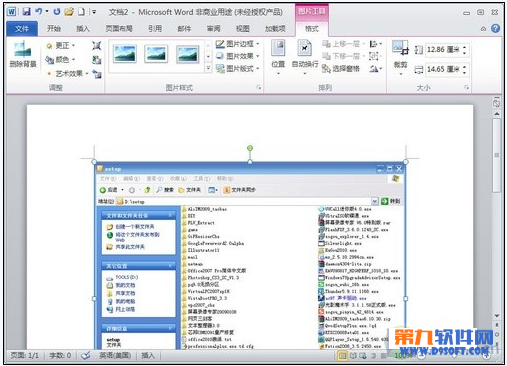Open the undo history dropdown arrow
This screenshot has width=507, height=366.
point(47,12)
